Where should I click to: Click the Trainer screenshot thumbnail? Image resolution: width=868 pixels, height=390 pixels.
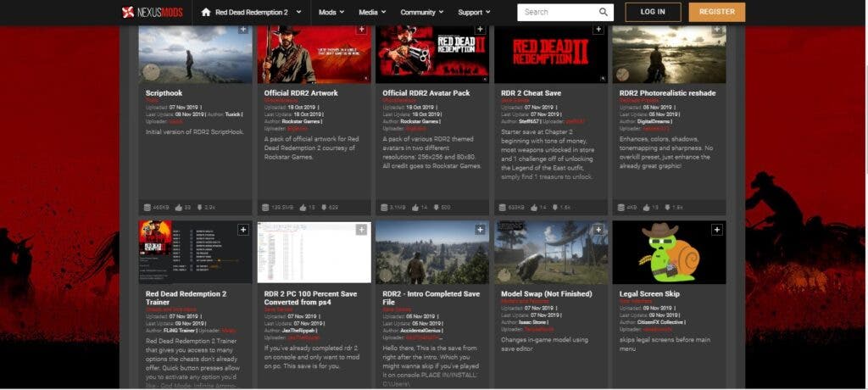pyautogui.click(x=196, y=252)
